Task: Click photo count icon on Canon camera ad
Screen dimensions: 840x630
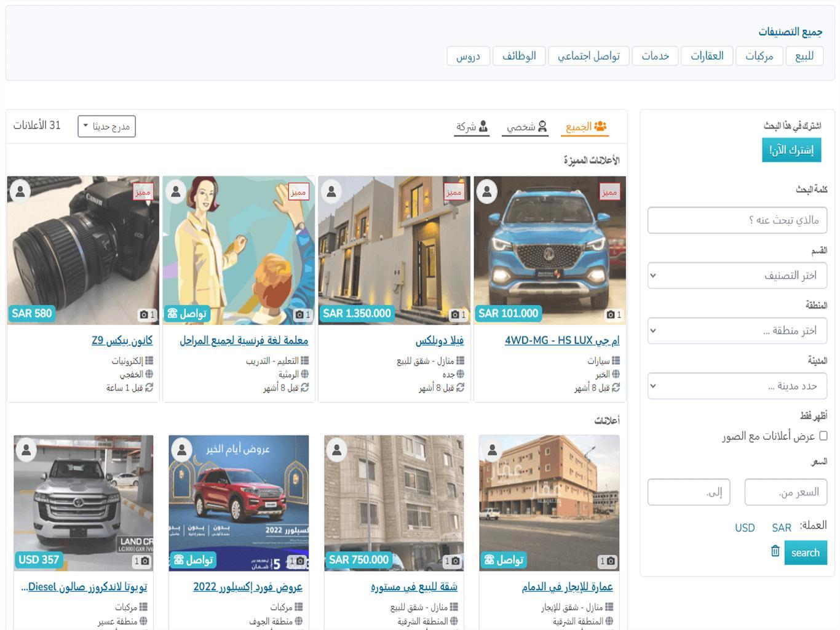Action: point(148,314)
